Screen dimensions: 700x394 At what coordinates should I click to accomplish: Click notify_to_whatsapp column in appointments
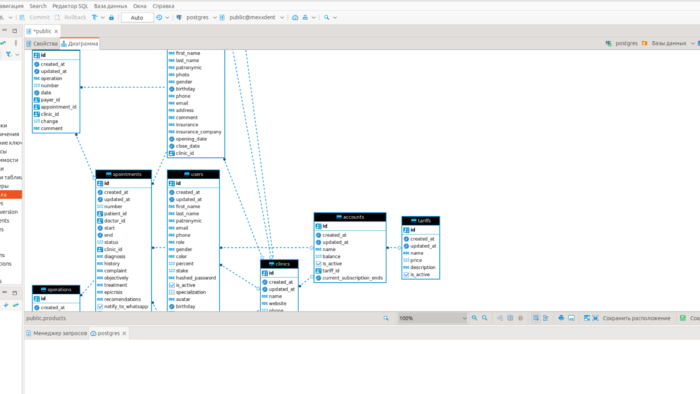pyautogui.click(x=123, y=307)
